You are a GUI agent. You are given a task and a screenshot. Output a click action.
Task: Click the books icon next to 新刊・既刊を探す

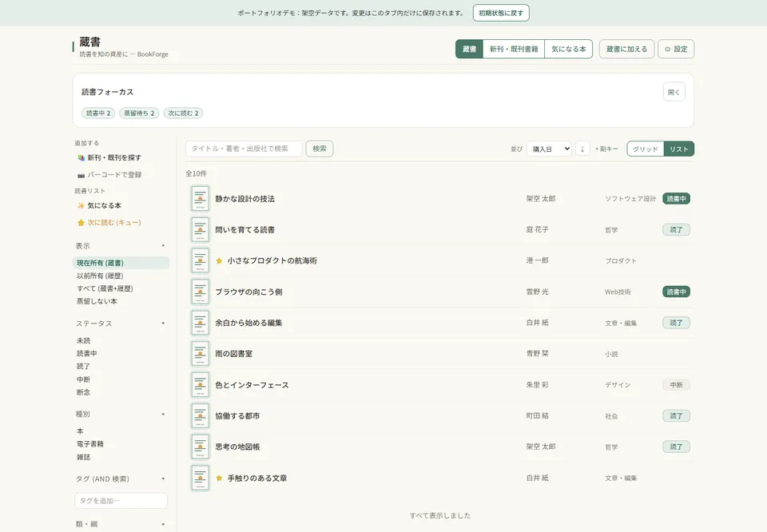tap(81, 157)
